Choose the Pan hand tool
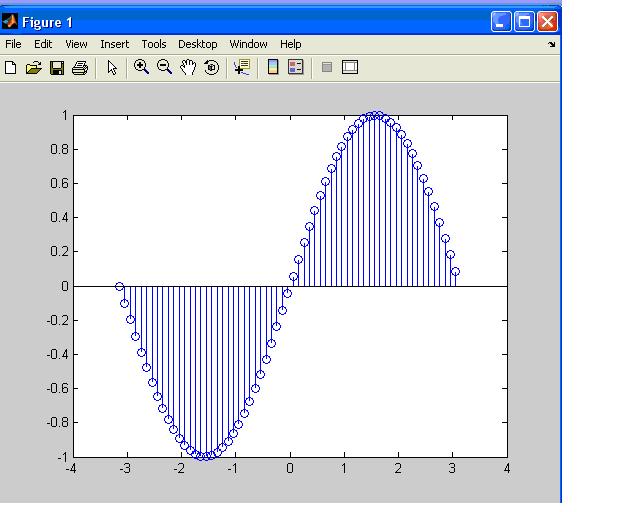640x512 pixels. pyautogui.click(x=188, y=67)
